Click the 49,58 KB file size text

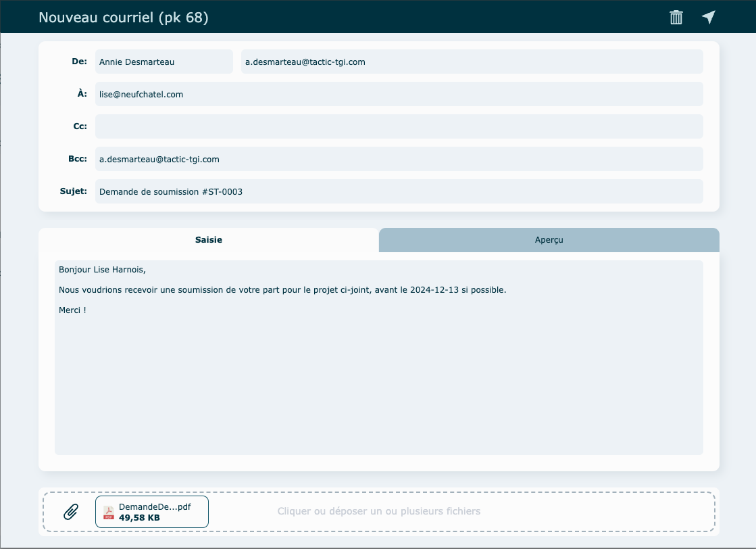pos(139,518)
